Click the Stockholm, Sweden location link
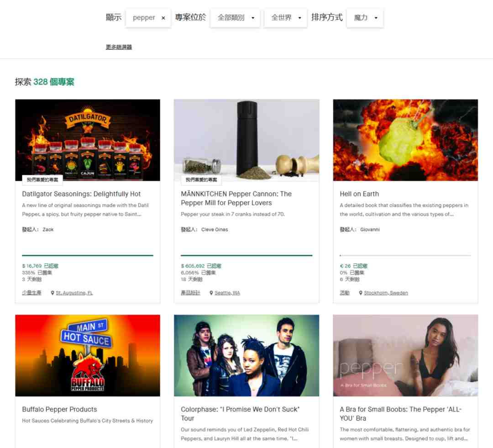This screenshot has height=448, width=493. (x=386, y=293)
